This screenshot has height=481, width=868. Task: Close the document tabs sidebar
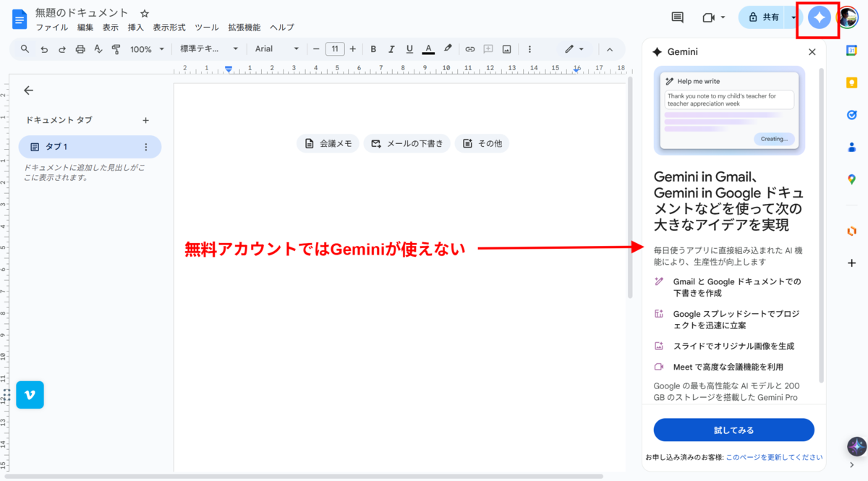[x=28, y=90]
